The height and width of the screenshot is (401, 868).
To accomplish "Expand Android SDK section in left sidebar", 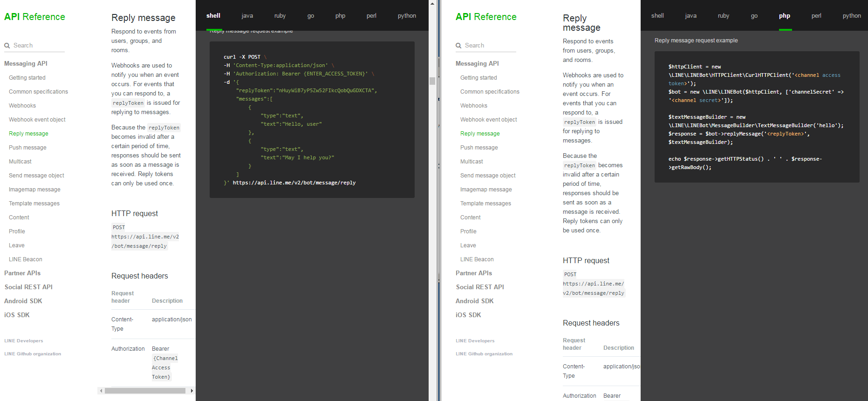I will tap(23, 301).
